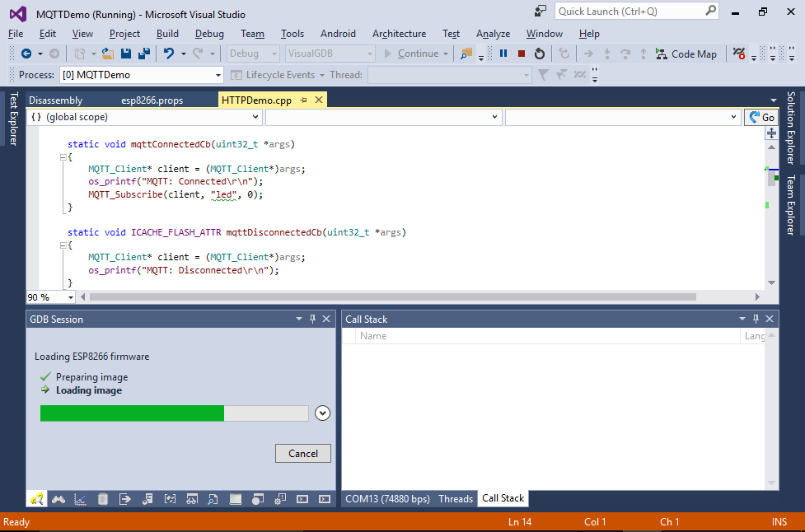Open the 90 % zoom dropdown
Image resolution: width=805 pixels, height=532 pixels.
pos(51,297)
